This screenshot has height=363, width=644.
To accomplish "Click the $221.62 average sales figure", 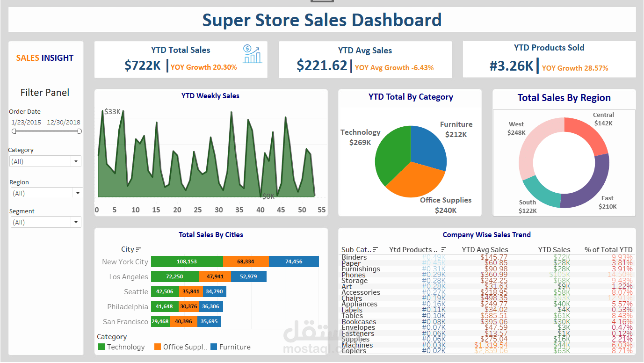I will 322,65.
